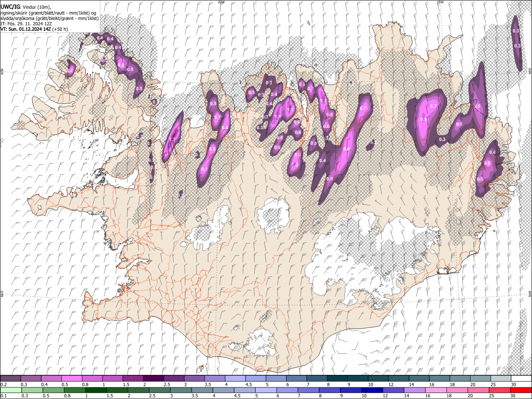Select the medium green 0.5 rain legend swatch
Image resolution: width=532 pixels, height=399 pixels.
coord(53,390)
